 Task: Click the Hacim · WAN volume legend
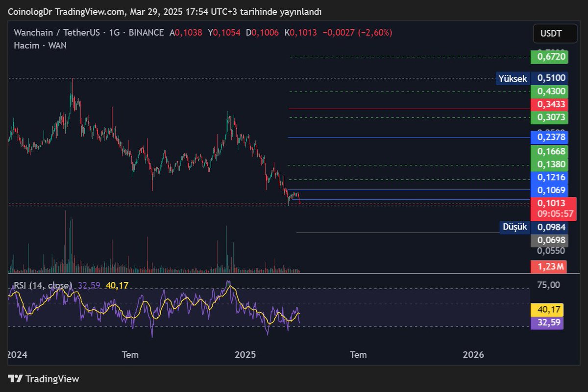pos(40,46)
